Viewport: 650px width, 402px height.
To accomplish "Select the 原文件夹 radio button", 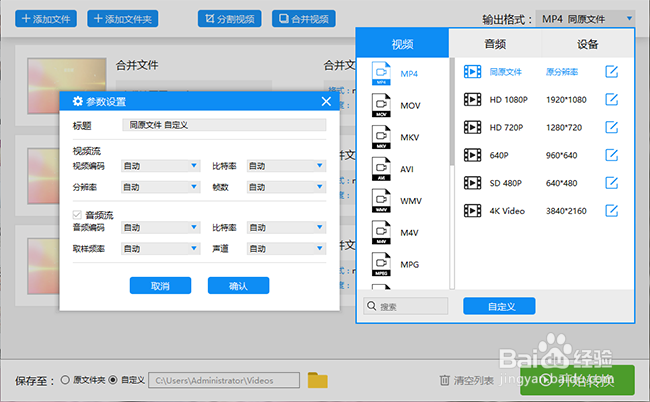I will click(65, 380).
